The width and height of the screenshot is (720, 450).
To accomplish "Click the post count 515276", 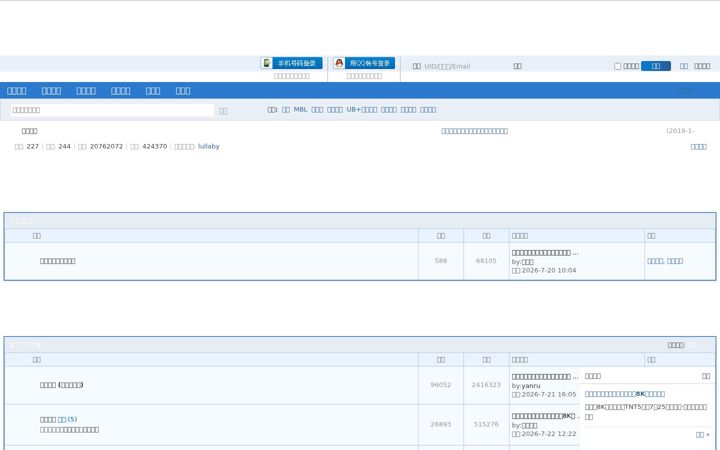I will click(x=486, y=424).
